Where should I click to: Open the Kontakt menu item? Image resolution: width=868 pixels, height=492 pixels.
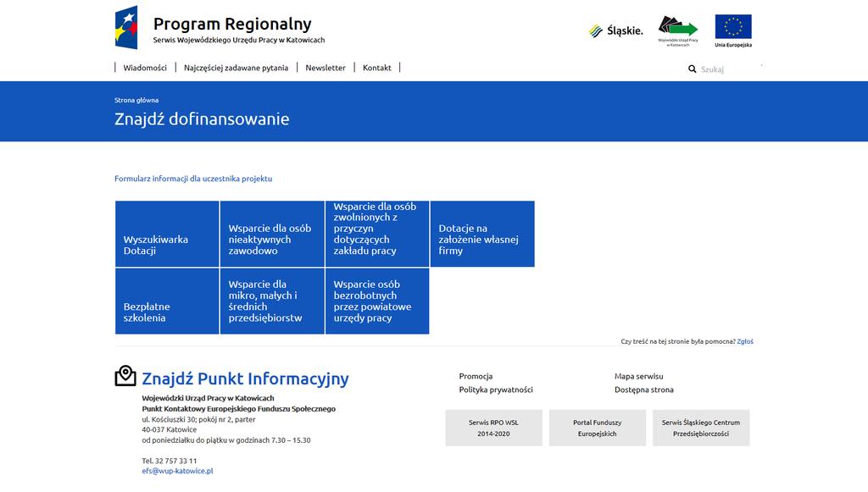pos(377,68)
